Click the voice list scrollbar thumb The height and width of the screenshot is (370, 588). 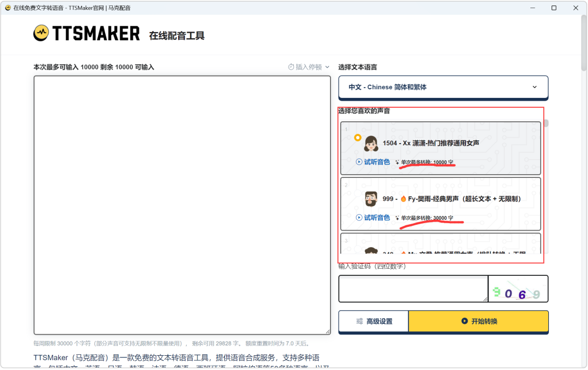point(547,124)
